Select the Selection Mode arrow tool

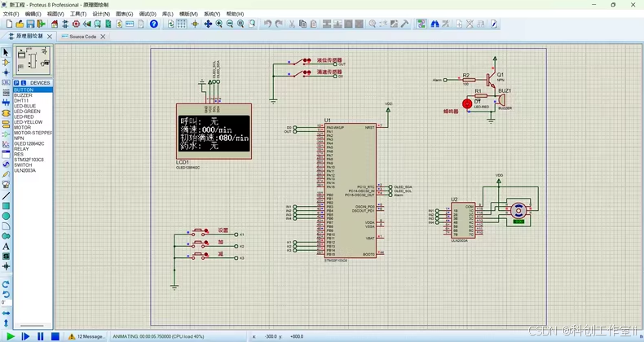(6, 52)
